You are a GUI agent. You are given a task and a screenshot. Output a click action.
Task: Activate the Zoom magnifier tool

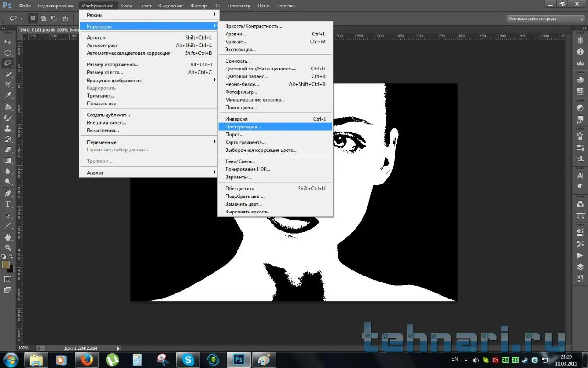point(8,248)
